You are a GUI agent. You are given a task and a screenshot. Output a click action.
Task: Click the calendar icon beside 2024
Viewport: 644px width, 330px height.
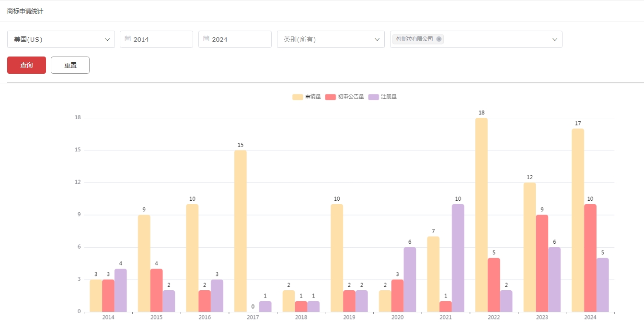(206, 39)
